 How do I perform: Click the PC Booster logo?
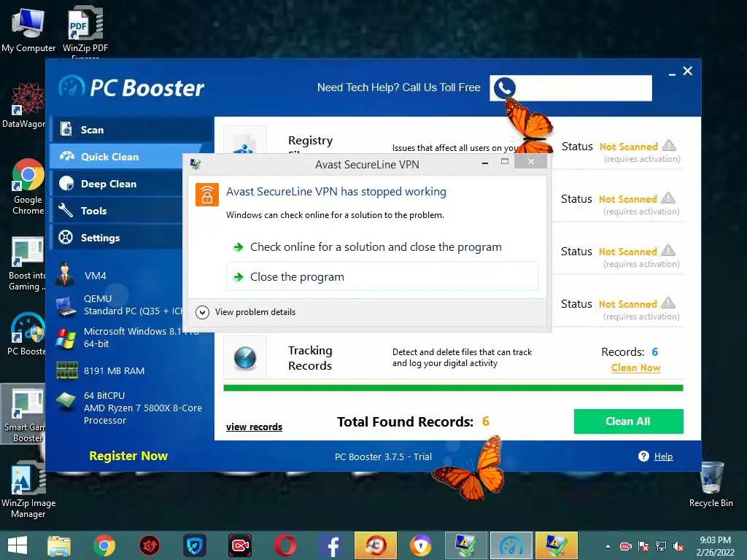pyautogui.click(x=132, y=87)
